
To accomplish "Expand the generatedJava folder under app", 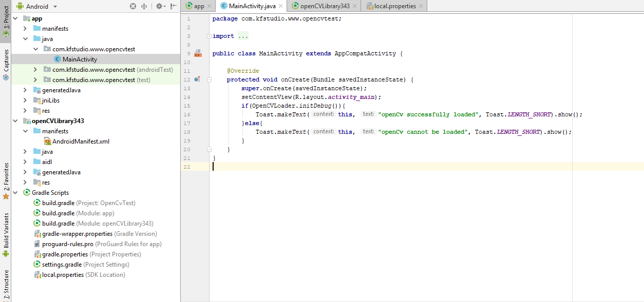I will (x=25, y=90).
